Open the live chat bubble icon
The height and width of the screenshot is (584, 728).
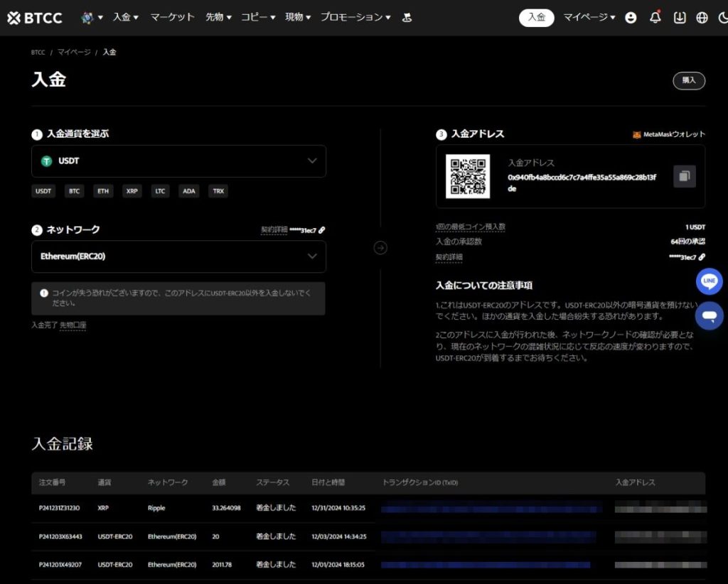coord(709,315)
